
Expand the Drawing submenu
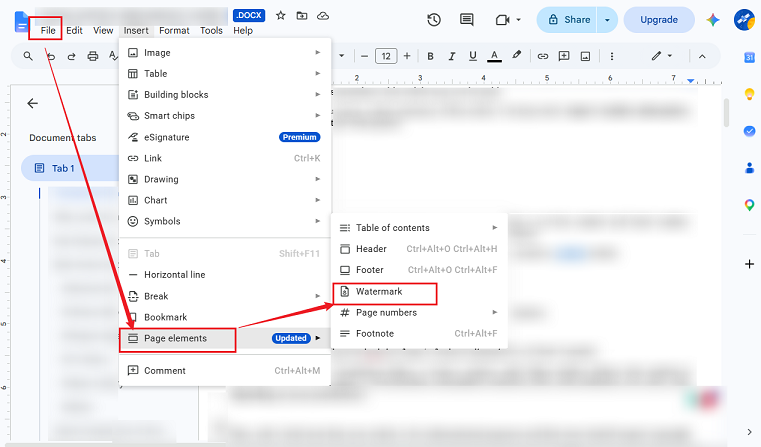225,179
